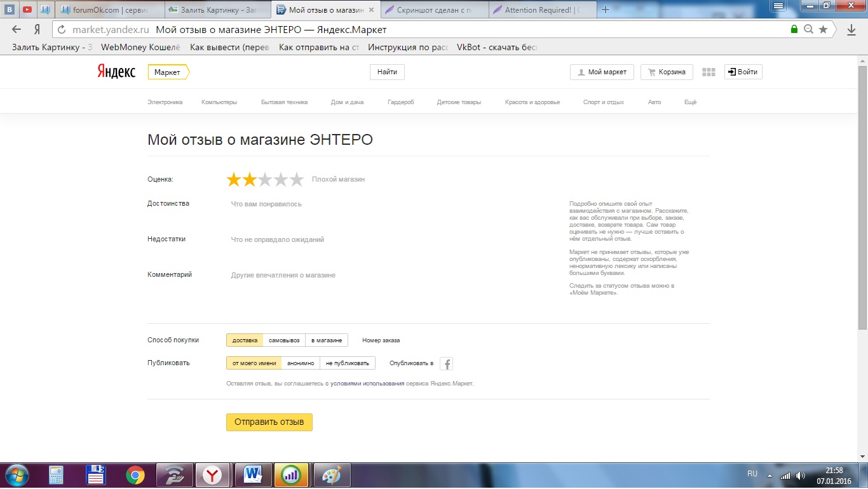Click the Yandex 'Я' home button

[x=37, y=30]
